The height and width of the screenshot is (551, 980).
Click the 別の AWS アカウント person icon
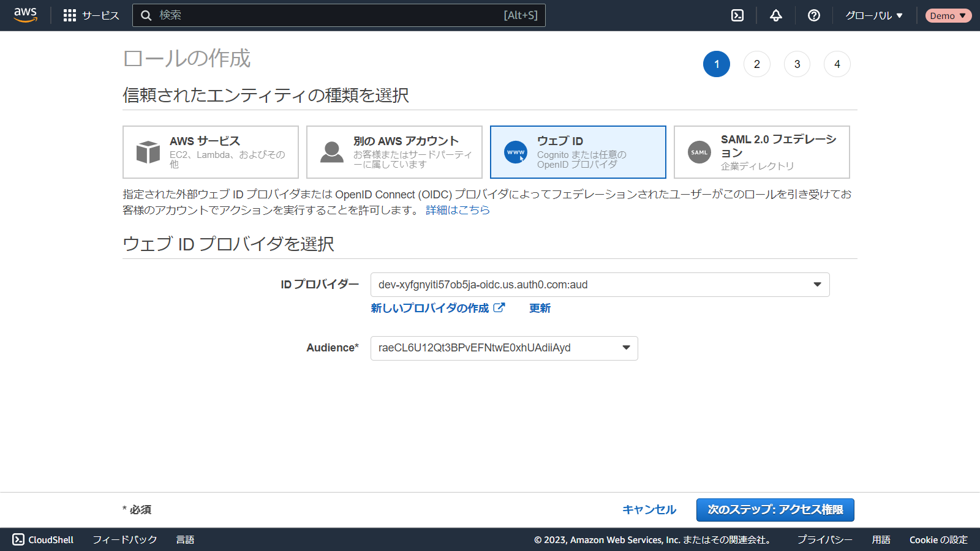click(x=332, y=152)
